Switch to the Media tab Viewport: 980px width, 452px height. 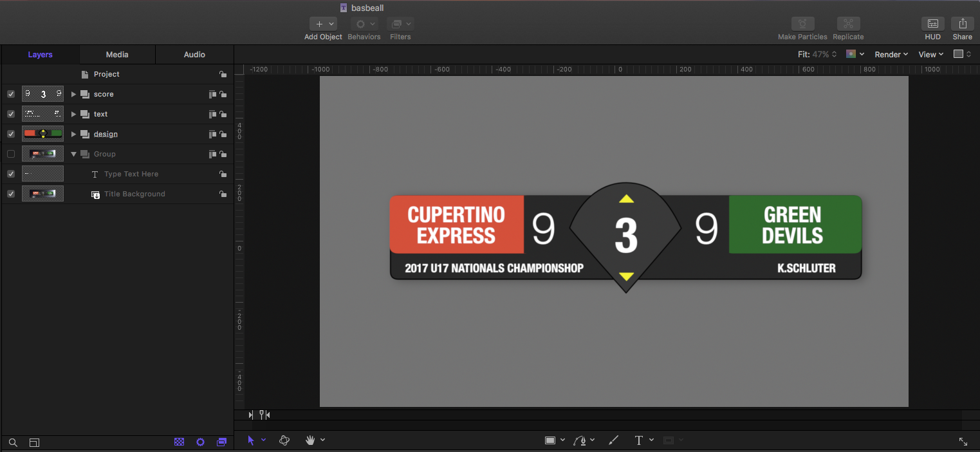pyautogui.click(x=116, y=54)
